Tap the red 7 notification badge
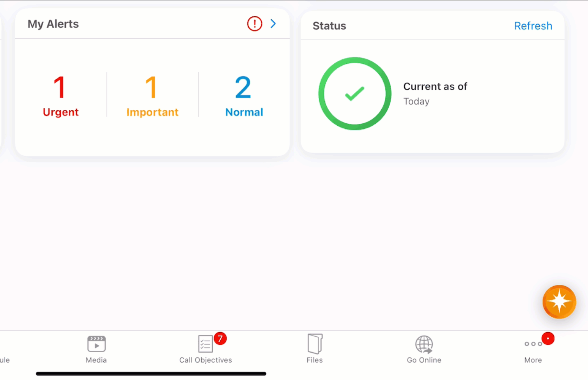This screenshot has height=380, width=588. [220, 338]
